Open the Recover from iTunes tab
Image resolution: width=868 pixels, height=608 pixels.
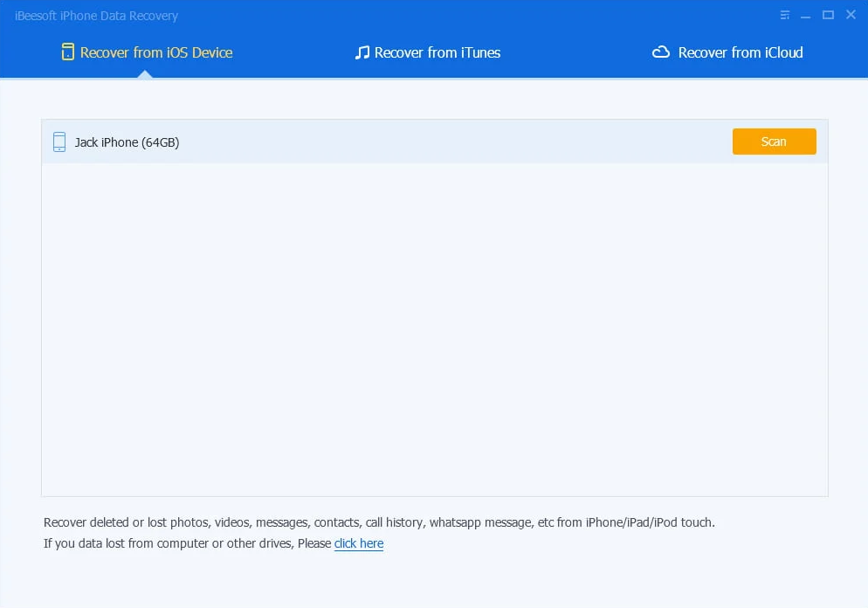click(427, 52)
